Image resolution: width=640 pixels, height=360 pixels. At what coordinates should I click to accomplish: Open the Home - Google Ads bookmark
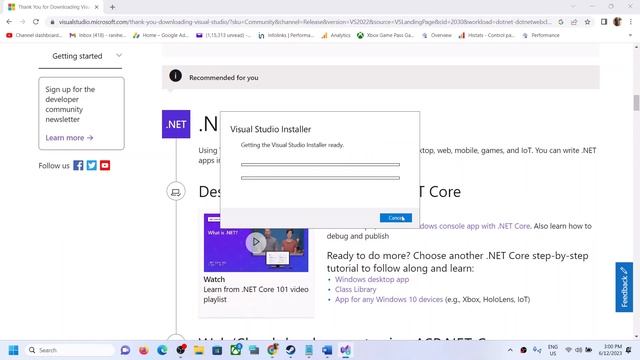(161, 36)
